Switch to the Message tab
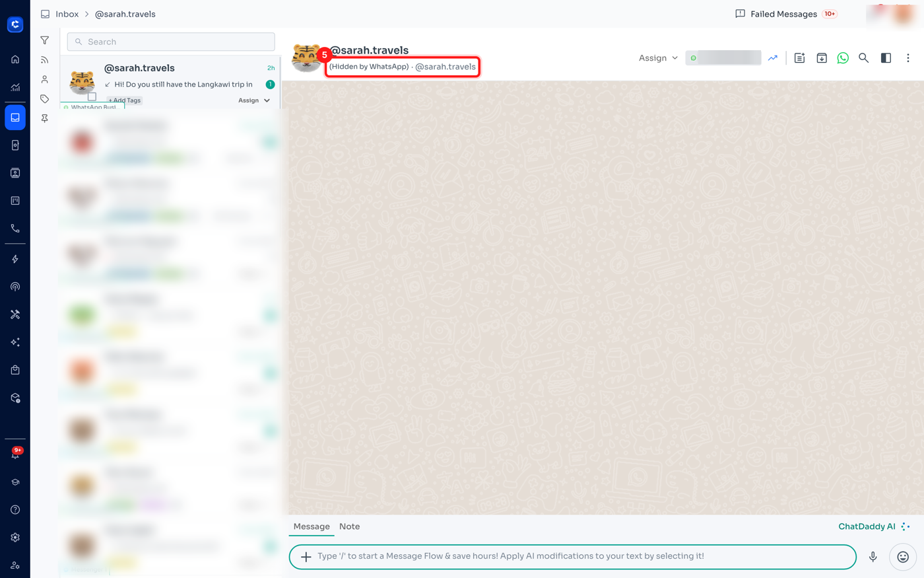Screen dimensions: 924x578 (312, 526)
